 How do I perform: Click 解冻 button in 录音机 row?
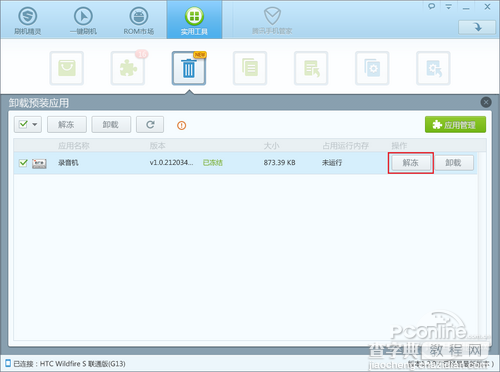411,163
